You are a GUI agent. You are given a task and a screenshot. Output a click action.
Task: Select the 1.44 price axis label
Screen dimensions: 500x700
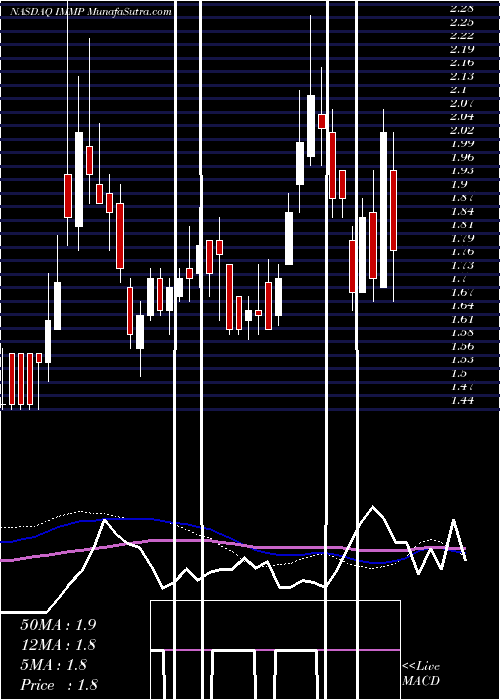click(x=462, y=400)
